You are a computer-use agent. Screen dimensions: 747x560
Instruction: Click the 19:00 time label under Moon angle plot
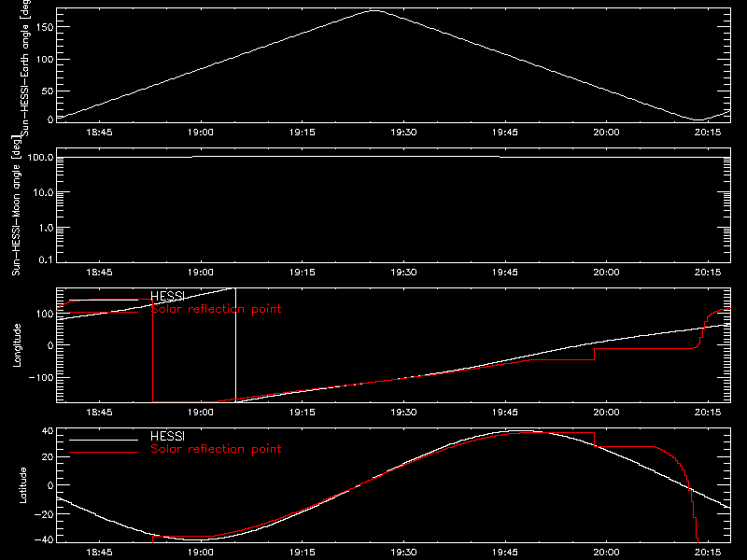click(201, 273)
